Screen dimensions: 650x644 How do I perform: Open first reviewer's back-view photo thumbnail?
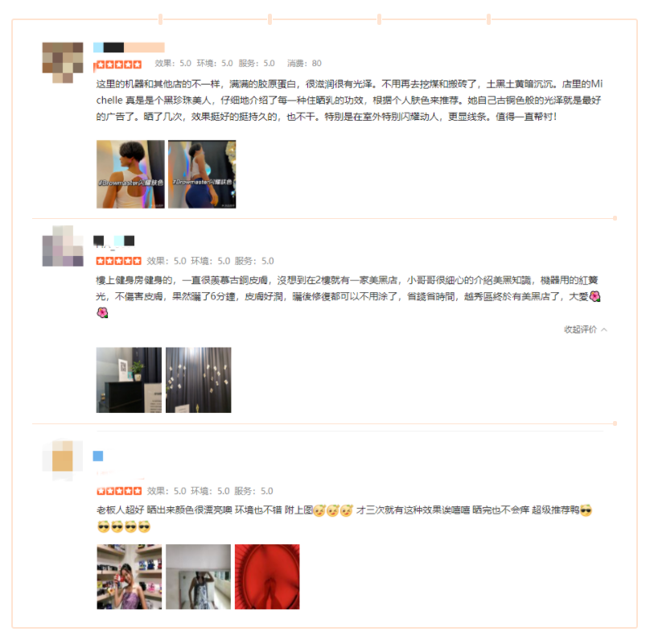pos(130,174)
